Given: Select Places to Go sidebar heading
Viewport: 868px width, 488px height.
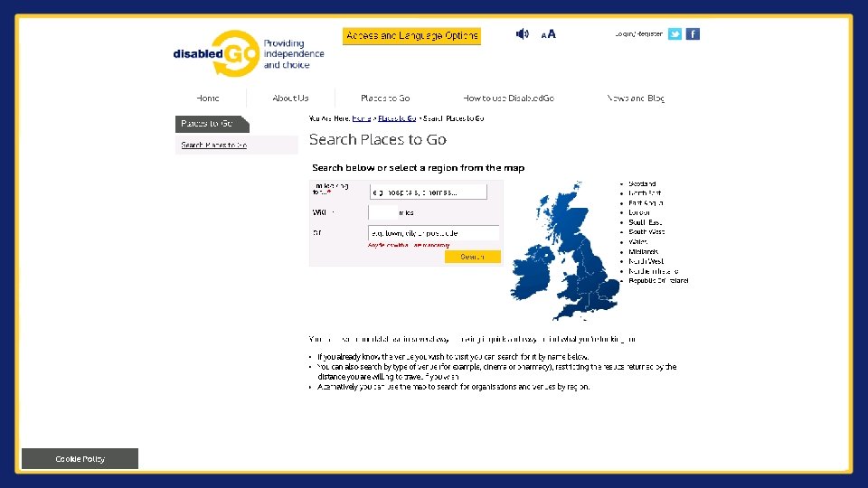Looking at the screenshot, I should [212, 124].
